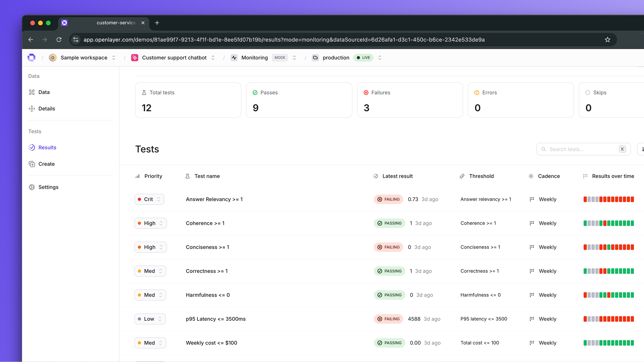Screen dimensions: 644x362
Task: Focus the Search tests input field
Action: (x=584, y=149)
